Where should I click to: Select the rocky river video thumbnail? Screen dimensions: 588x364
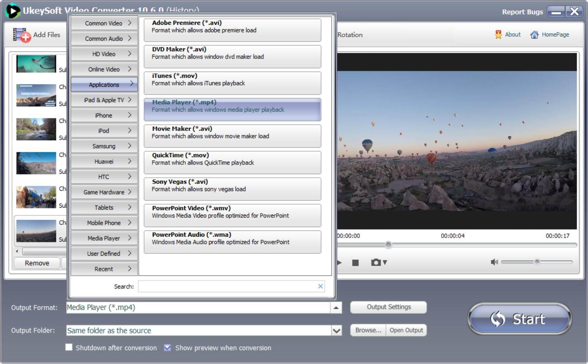pyautogui.click(x=36, y=129)
